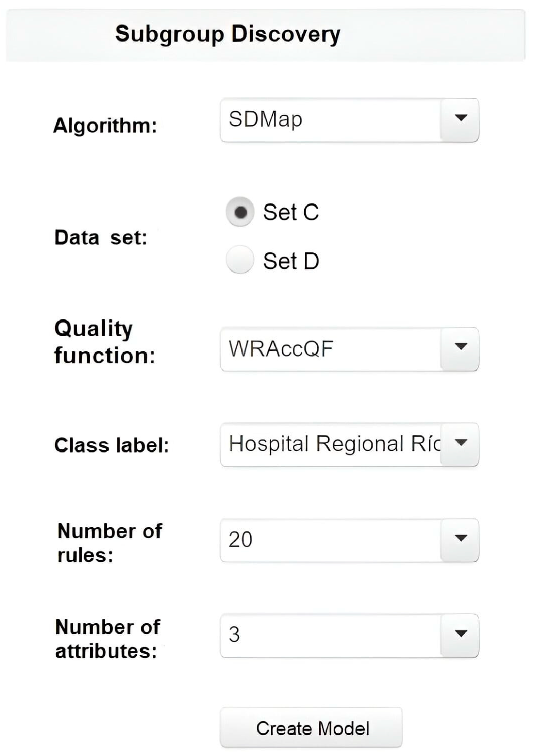The width and height of the screenshot is (533, 756).
Task: Click the rules value field showing 20
Action: click(330, 540)
